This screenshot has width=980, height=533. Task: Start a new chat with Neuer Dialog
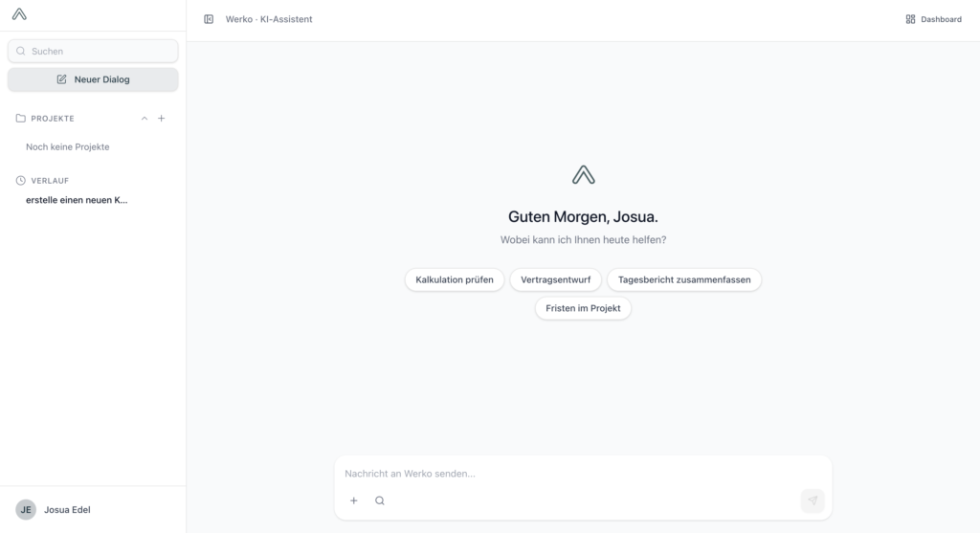pyautogui.click(x=93, y=79)
